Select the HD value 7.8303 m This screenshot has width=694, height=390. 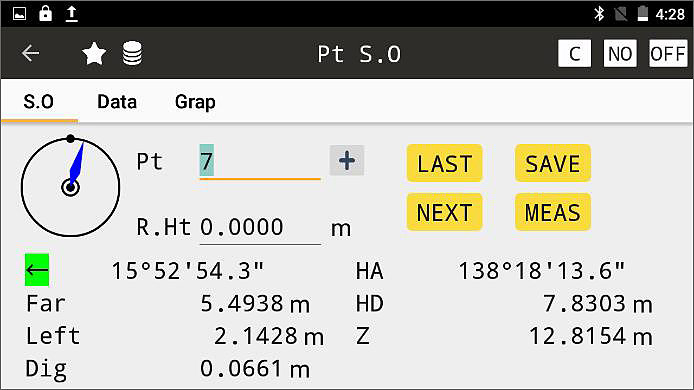click(x=598, y=304)
